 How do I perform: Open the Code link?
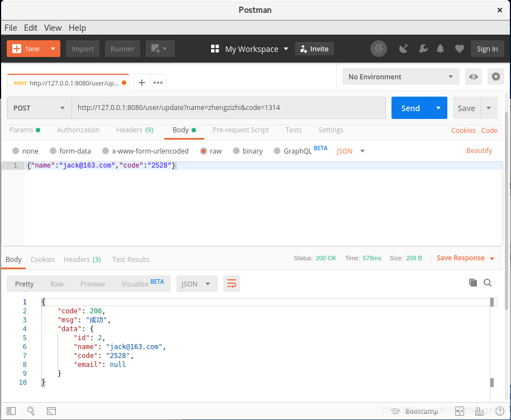tap(489, 130)
